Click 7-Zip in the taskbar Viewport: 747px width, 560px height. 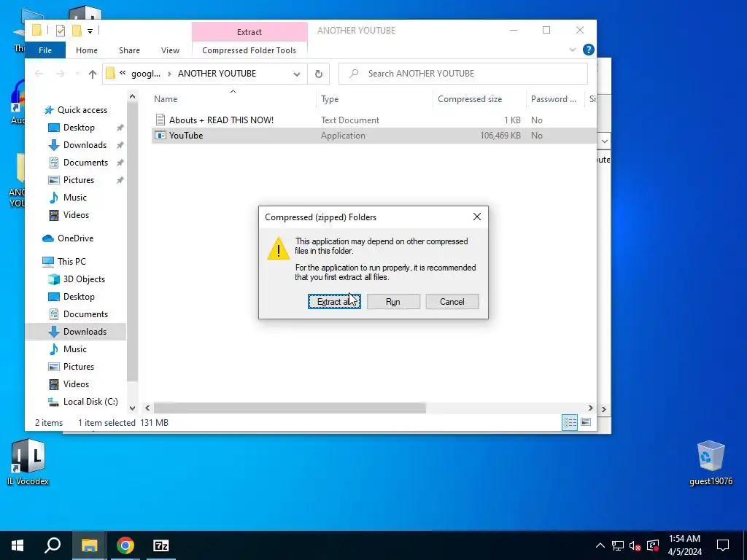coord(161,545)
